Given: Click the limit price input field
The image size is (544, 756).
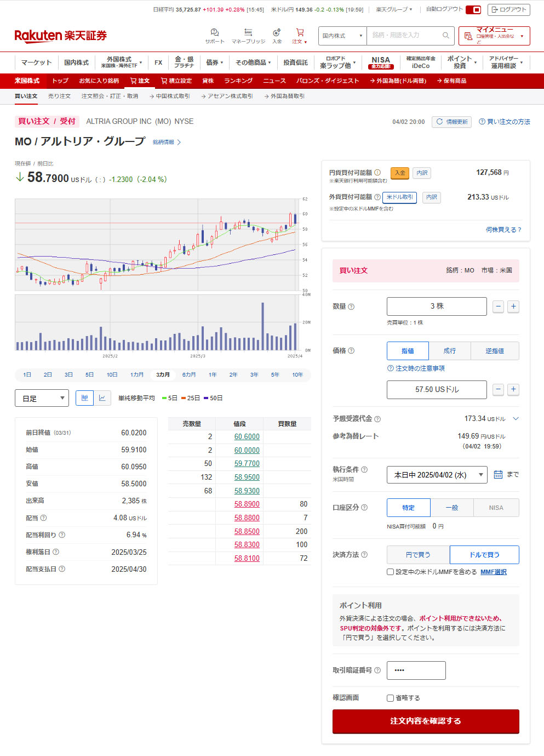Looking at the screenshot, I should [x=437, y=390].
